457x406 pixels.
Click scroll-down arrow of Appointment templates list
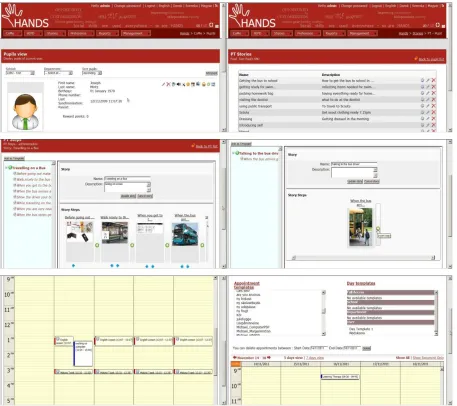(x=323, y=334)
